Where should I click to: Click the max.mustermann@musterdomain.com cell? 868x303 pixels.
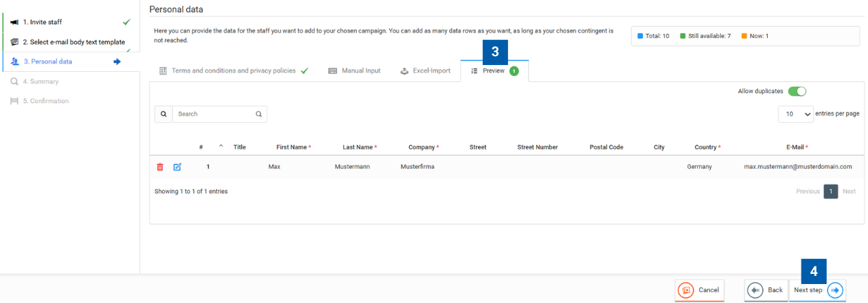tap(797, 167)
